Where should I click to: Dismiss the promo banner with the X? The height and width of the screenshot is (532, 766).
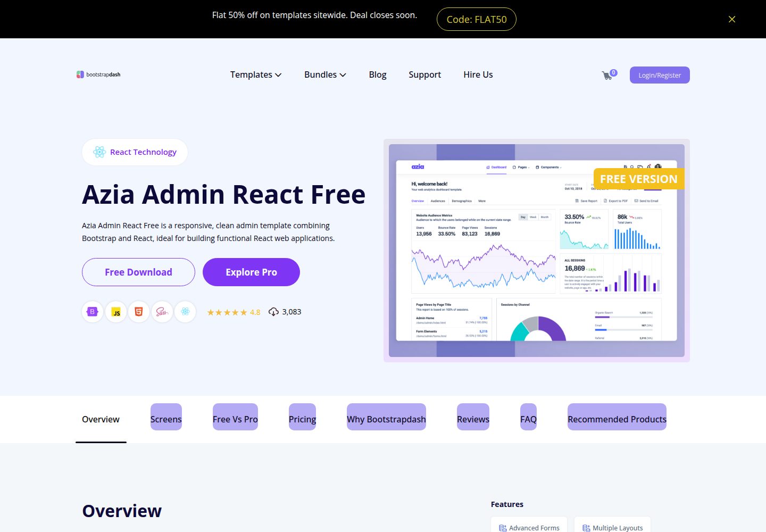[x=732, y=19]
